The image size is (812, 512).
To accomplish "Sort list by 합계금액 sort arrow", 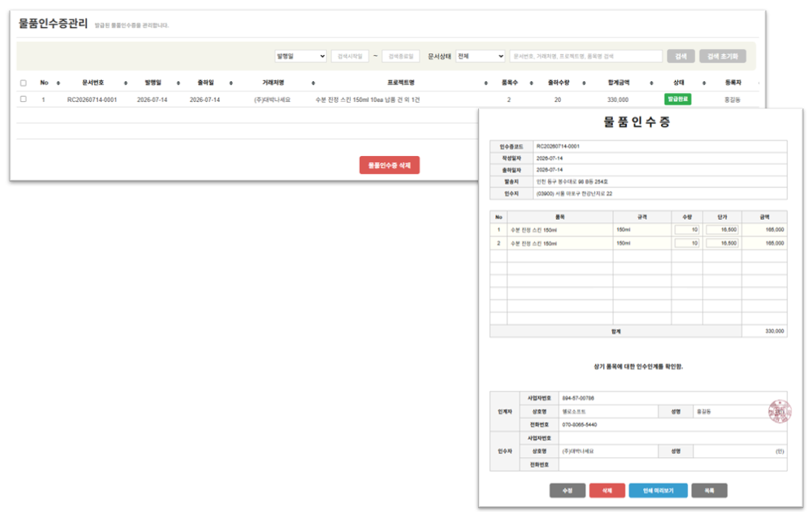I will [651, 82].
